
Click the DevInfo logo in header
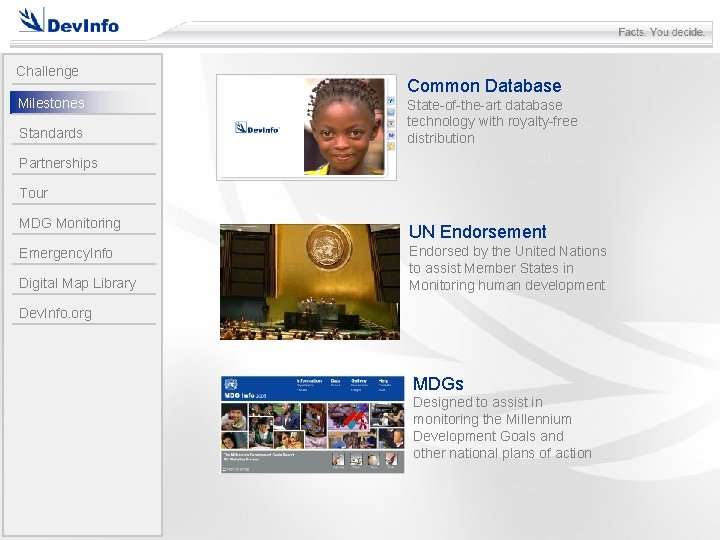tap(69, 22)
